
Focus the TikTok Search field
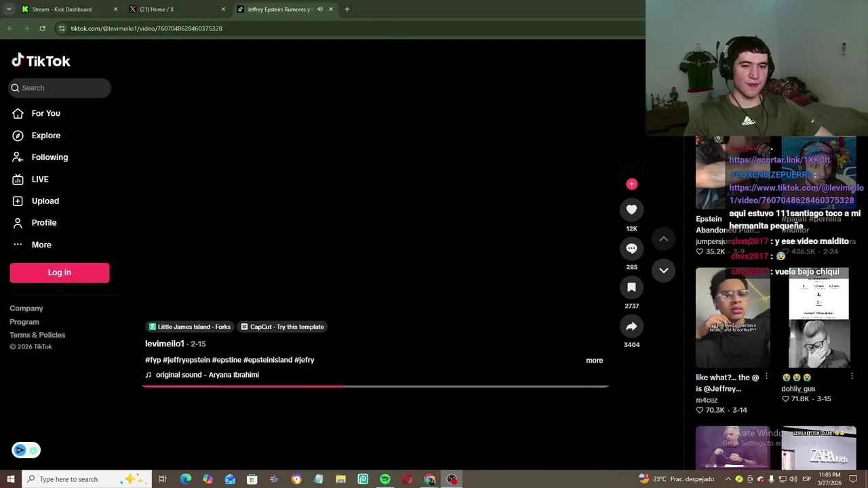click(60, 88)
